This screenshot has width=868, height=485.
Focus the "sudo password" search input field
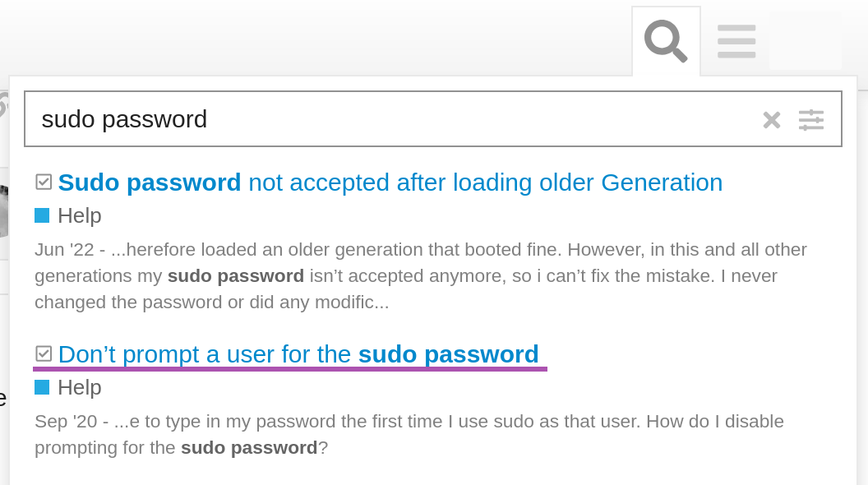(x=395, y=120)
